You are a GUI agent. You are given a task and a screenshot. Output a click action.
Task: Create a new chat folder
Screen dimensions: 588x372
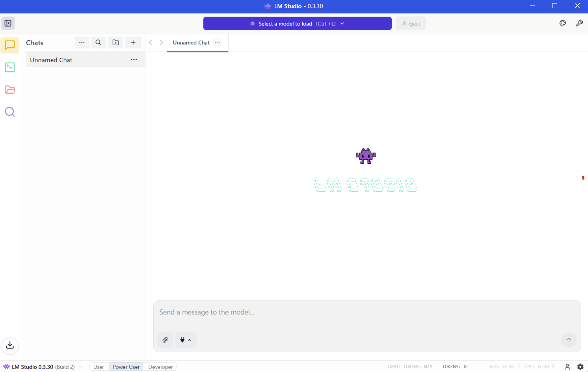pyautogui.click(x=116, y=43)
